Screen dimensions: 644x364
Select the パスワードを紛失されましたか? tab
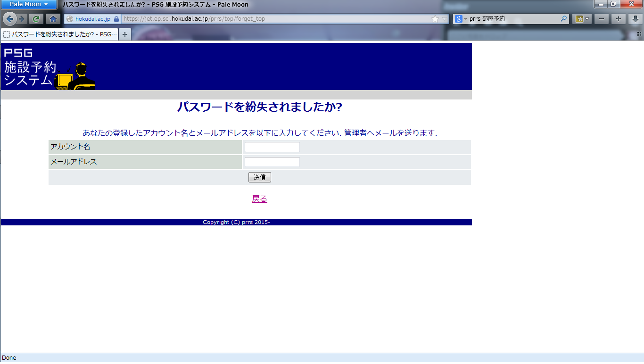click(x=59, y=34)
